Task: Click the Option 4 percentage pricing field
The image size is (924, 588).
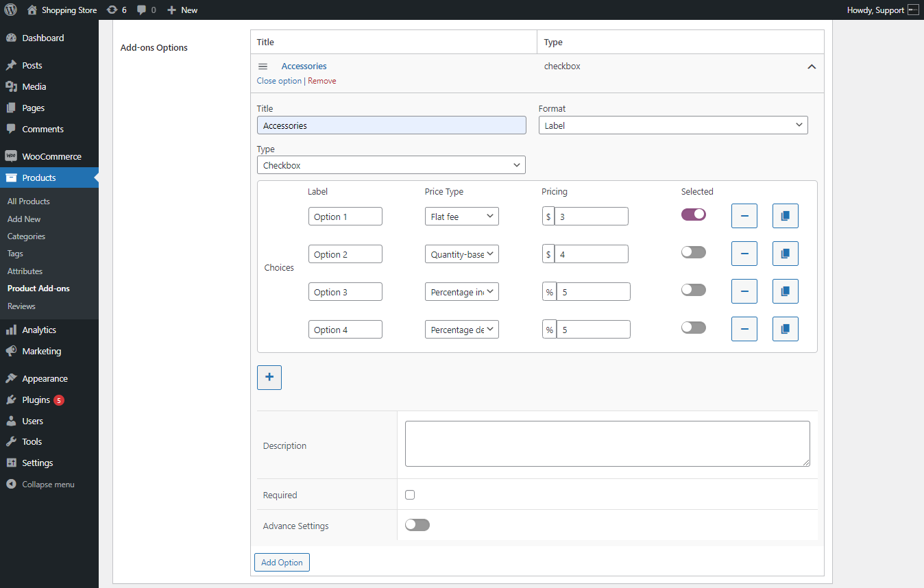Action: [593, 330]
